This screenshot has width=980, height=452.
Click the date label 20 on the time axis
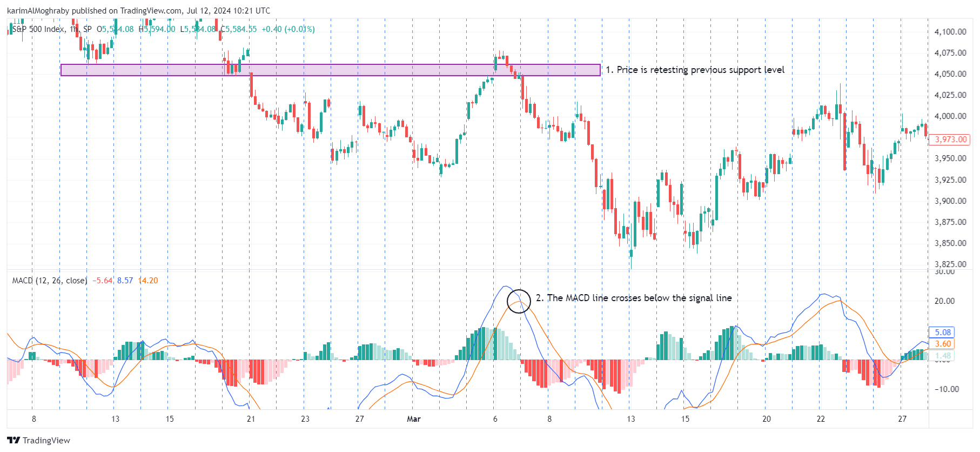coord(767,419)
